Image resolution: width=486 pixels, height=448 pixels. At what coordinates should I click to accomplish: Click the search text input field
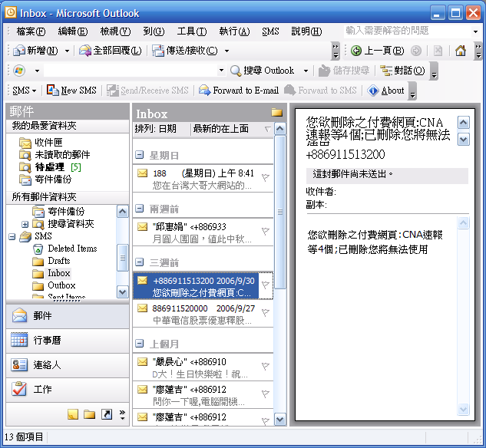coord(131,71)
